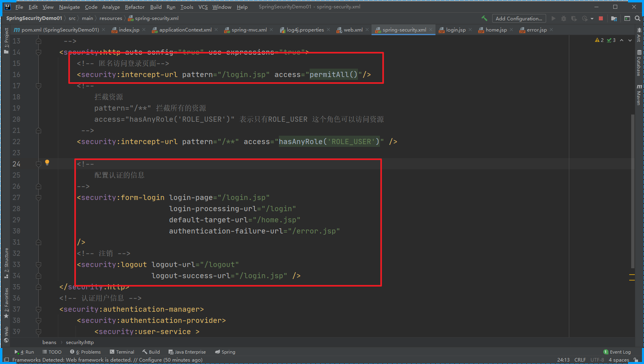Close the web.xml tab

367,30
